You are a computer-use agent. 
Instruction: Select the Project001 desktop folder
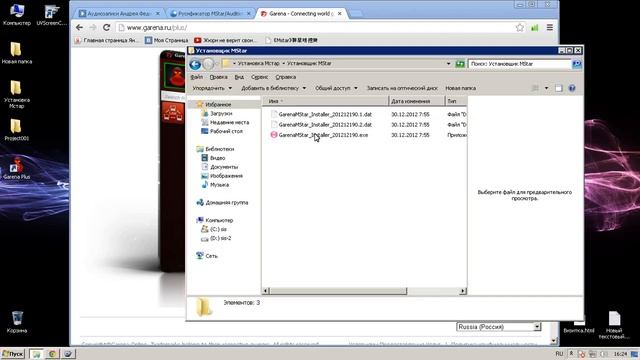16,130
